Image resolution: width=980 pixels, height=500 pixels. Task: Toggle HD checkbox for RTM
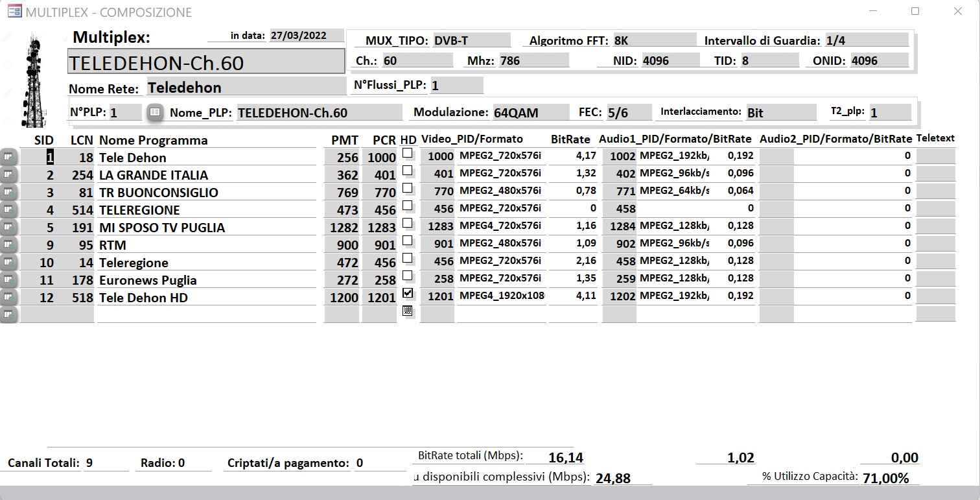(x=407, y=241)
